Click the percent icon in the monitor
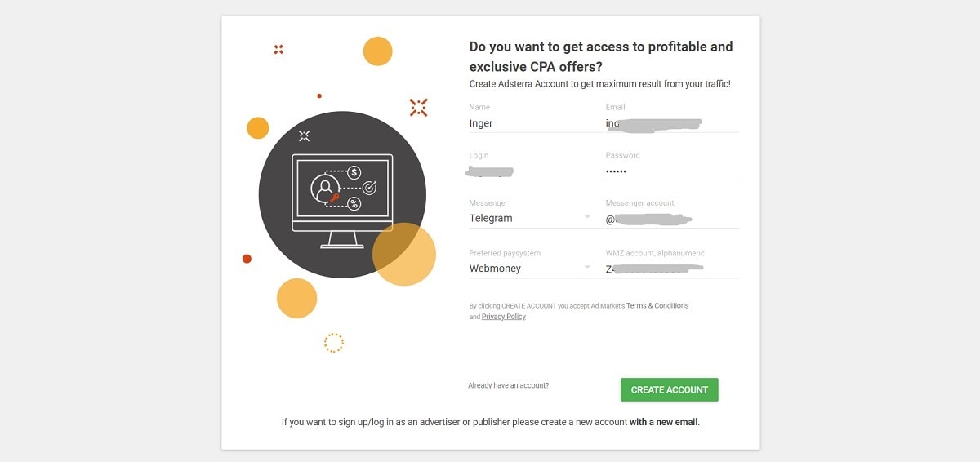This screenshot has width=980, height=462. 354,204
